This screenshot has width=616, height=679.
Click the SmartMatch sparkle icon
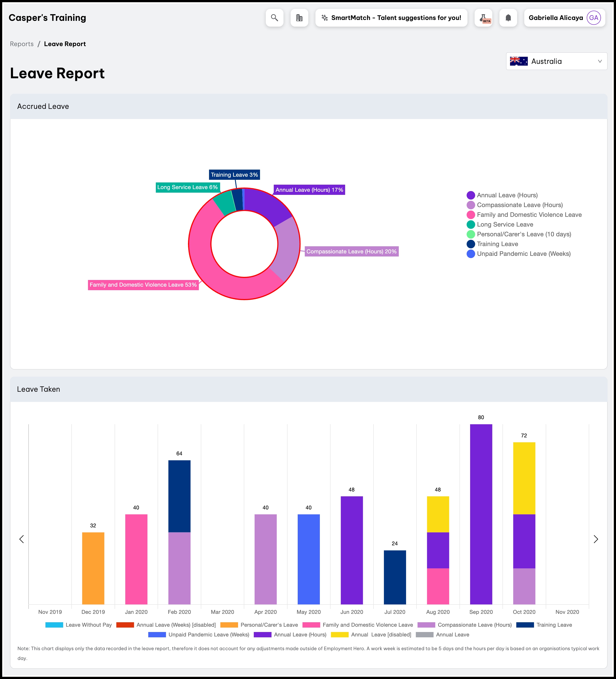325,18
